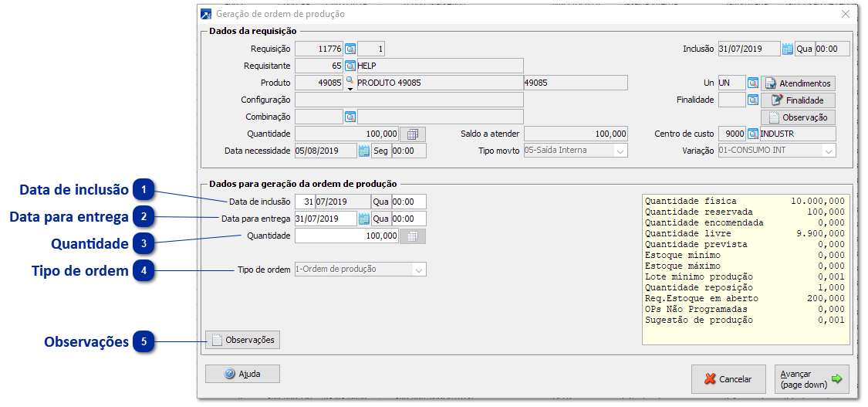Click Avançar (page down) button
Screen dimensions: 868x407
[x=812, y=379]
